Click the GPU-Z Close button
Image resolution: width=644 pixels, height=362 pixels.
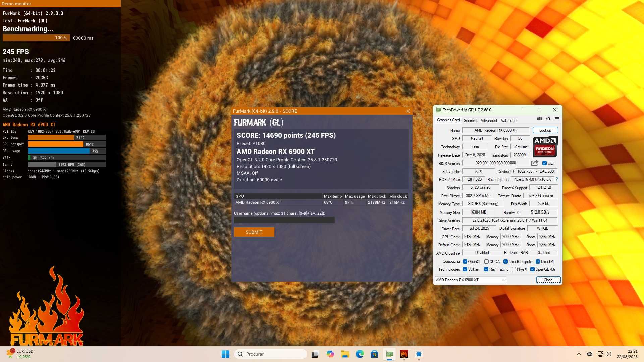pos(548,280)
